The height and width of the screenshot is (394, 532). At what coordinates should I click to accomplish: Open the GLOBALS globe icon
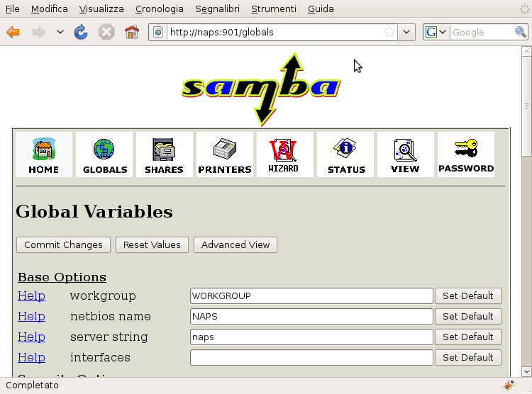coord(104,154)
